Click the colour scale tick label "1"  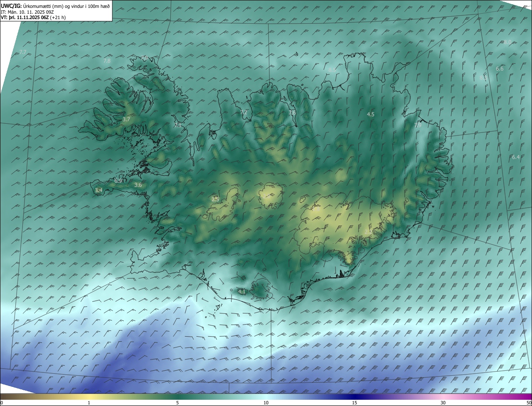click(89, 403)
